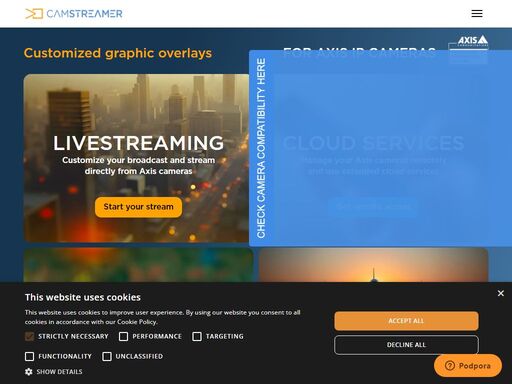Click the question mark icon in Podpora
Image resolution: width=512 pixels, height=384 pixels.
pos(450,366)
